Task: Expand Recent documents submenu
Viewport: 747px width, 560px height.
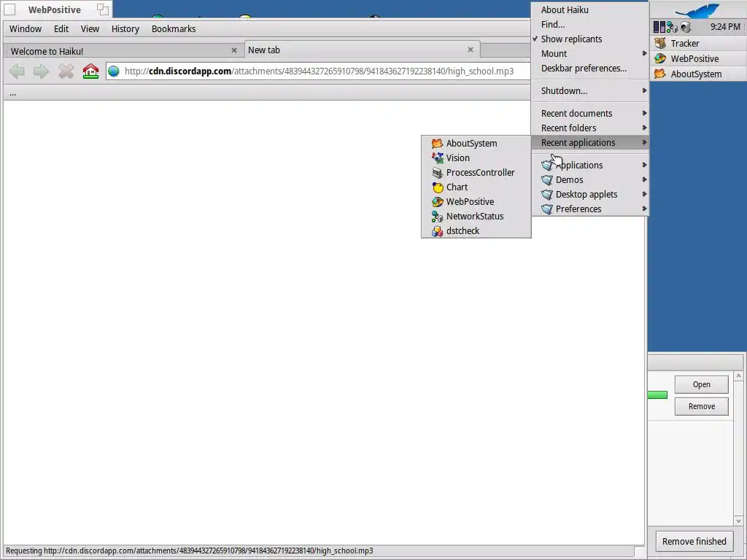Action: 589,113
